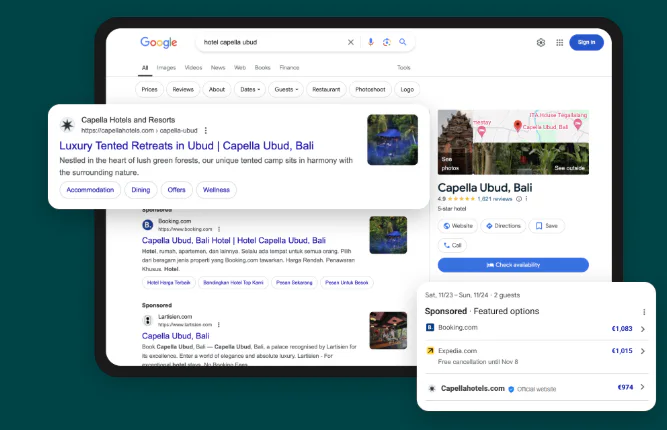
Task: Switch to the Images tab
Action: pos(166,68)
